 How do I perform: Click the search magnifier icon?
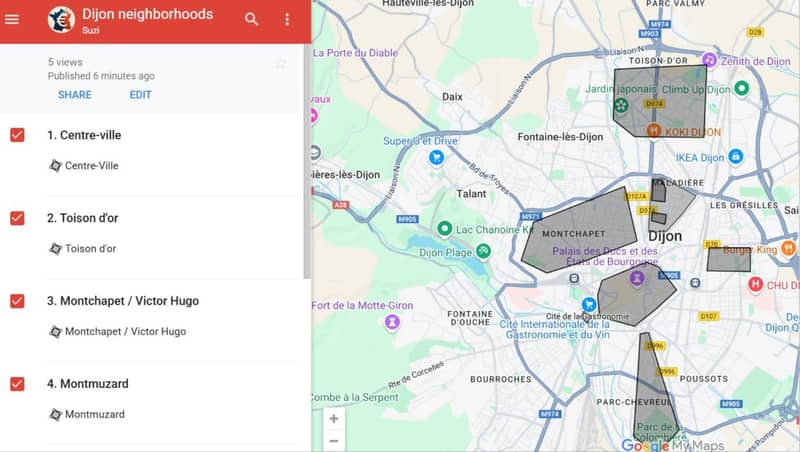(251, 20)
